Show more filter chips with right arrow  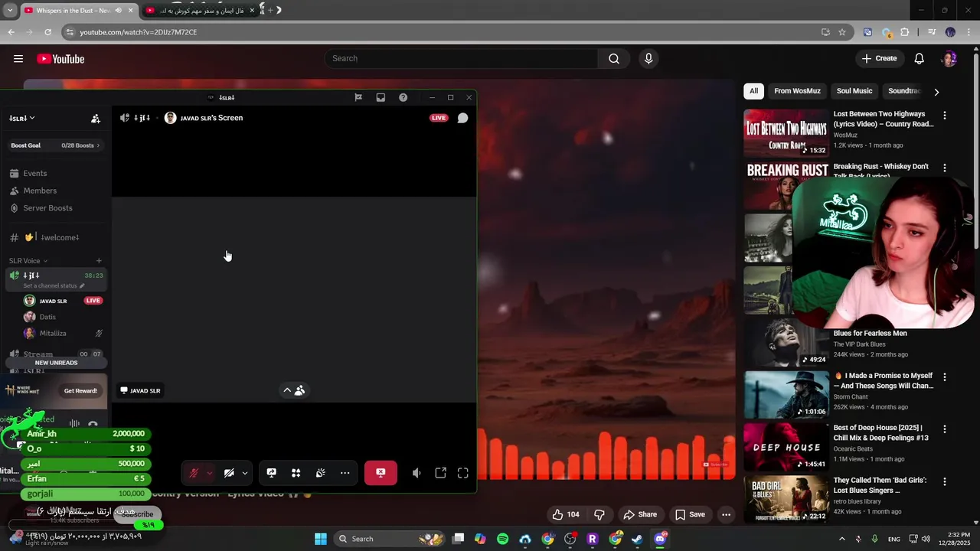coord(936,92)
